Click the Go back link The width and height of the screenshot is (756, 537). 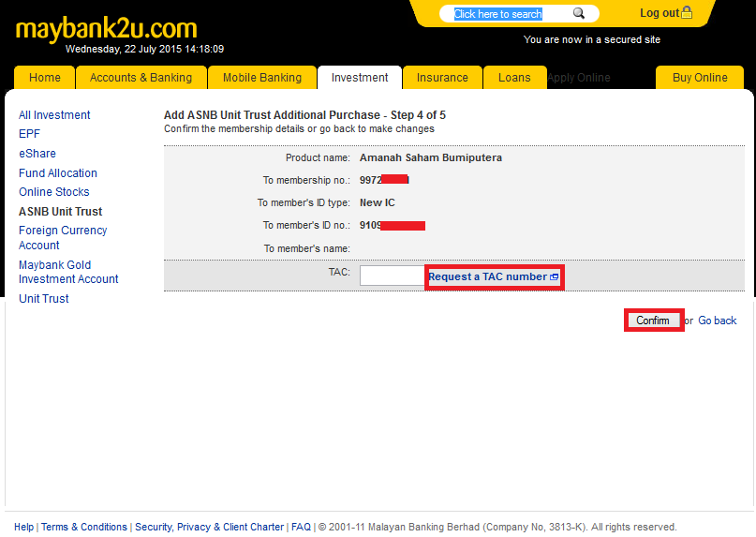click(x=718, y=321)
